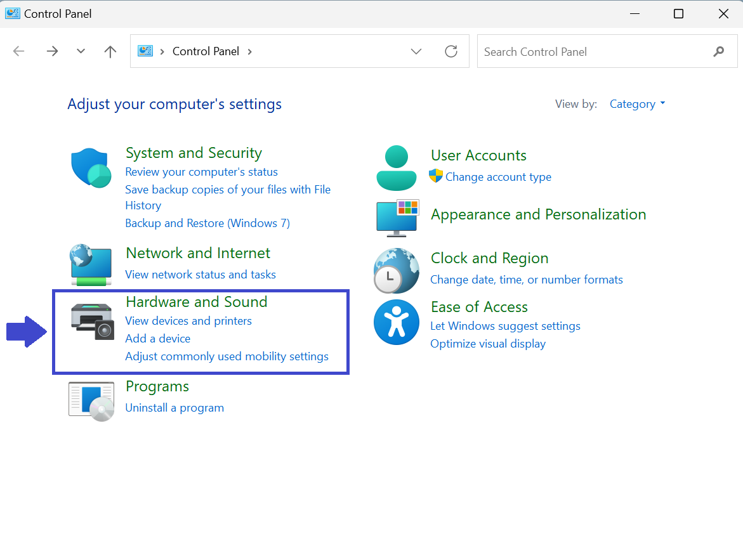
Task: Click the Change account type link
Action: coord(498,177)
